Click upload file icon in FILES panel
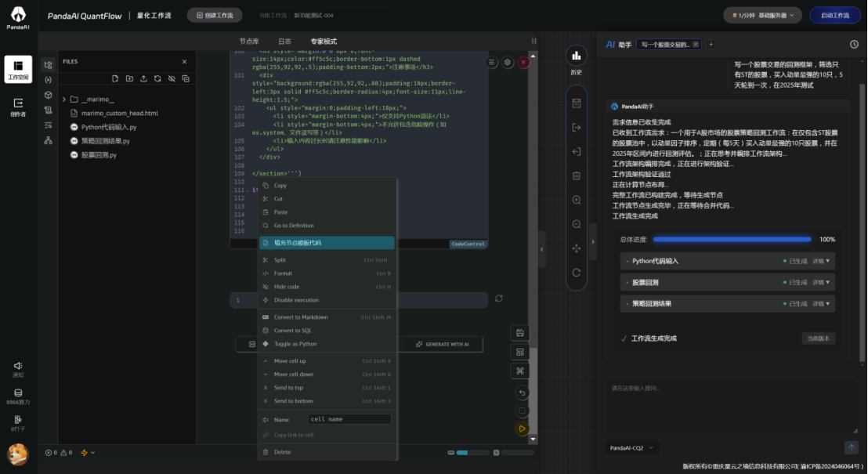Viewport: 868px width, 474px height. coord(143,78)
